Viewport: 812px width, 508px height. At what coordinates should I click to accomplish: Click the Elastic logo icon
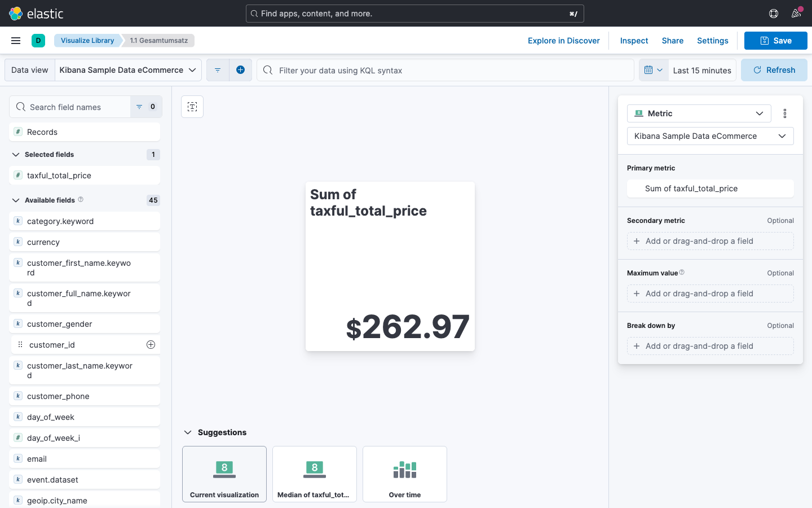coord(16,14)
